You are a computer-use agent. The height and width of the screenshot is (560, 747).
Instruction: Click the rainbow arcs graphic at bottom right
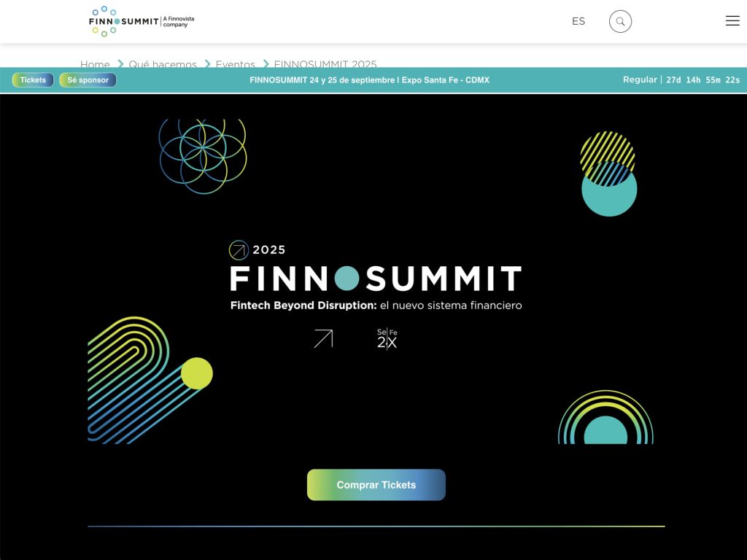pos(607,419)
